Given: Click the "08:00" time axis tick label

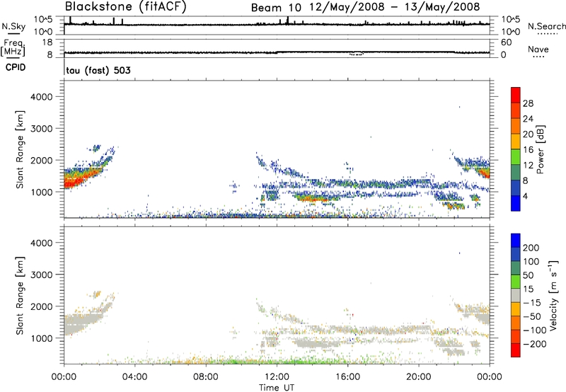Looking at the screenshot, I should (206, 377).
